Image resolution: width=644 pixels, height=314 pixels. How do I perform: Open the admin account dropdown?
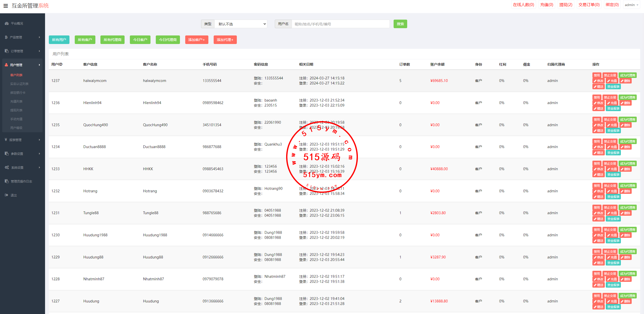pyautogui.click(x=631, y=5)
